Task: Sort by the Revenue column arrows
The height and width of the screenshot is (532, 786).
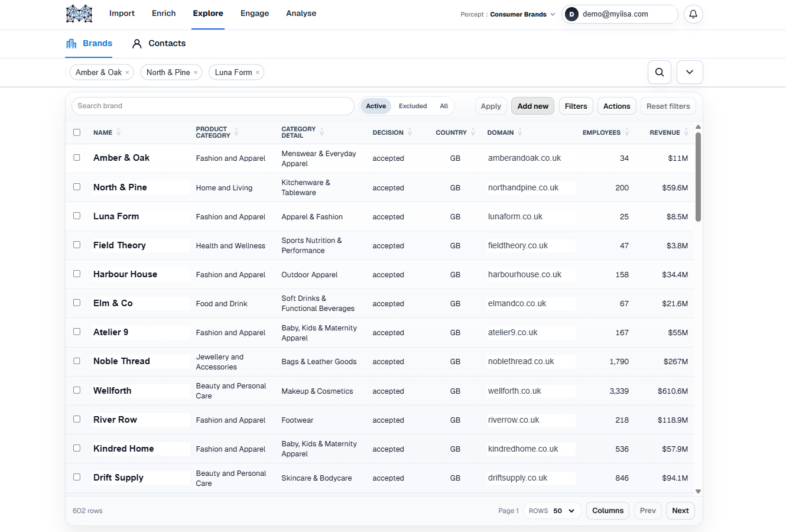Action: (686, 132)
